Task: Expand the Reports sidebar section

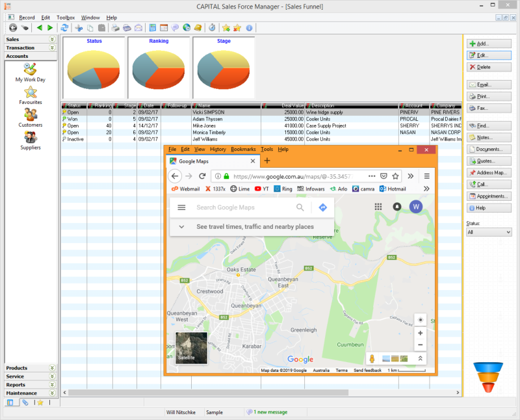Action: (x=53, y=384)
